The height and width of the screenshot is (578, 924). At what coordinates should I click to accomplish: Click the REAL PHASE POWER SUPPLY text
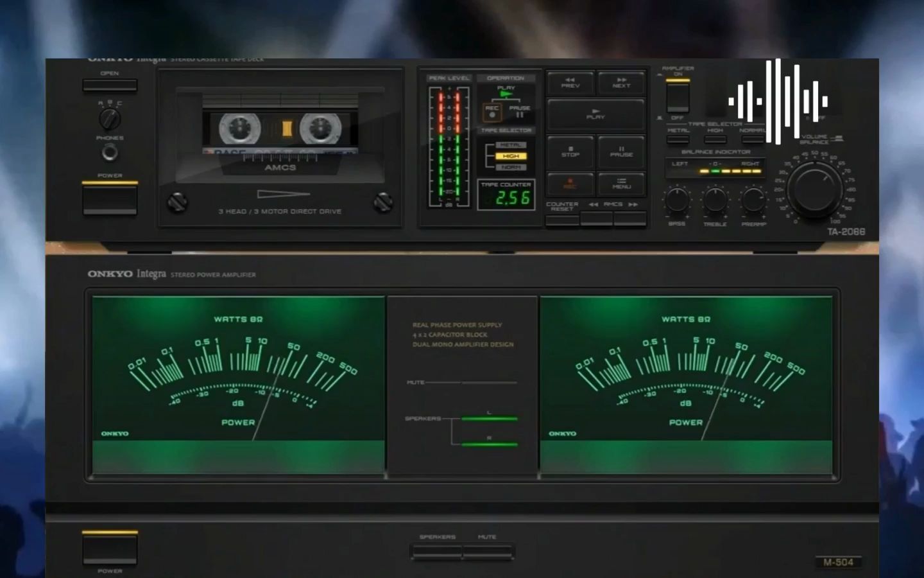pyautogui.click(x=457, y=325)
